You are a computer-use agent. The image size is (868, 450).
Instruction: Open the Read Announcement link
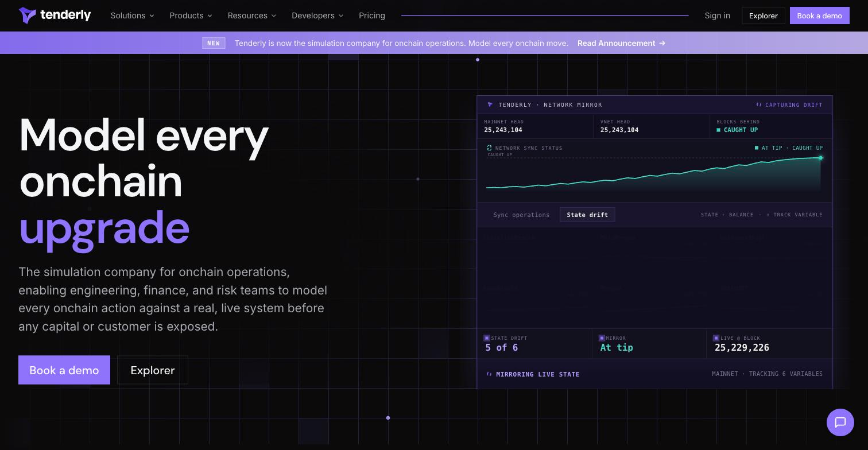pyautogui.click(x=621, y=43)
